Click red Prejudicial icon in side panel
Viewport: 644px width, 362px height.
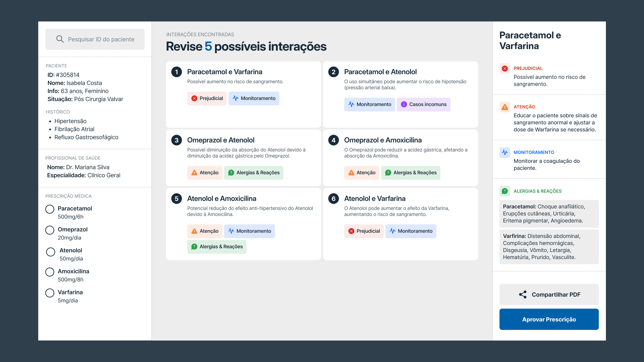[505, 68]
